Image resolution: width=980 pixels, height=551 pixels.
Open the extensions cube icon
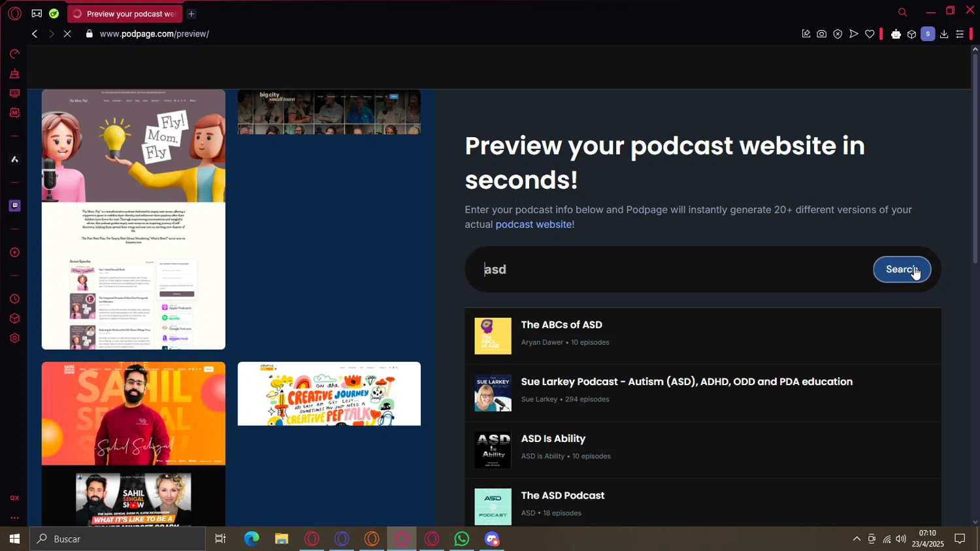click(x=911, y=34)
